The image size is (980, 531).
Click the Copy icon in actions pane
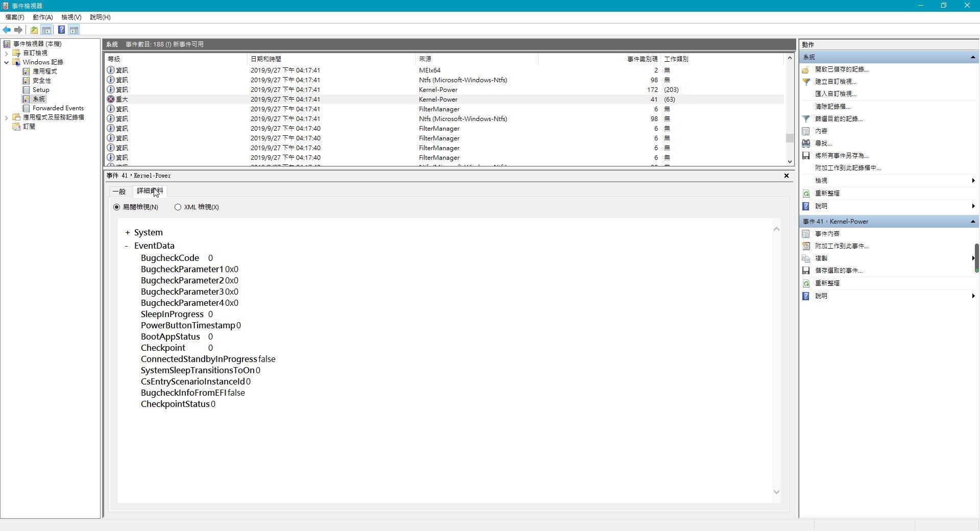click(806, 258)
